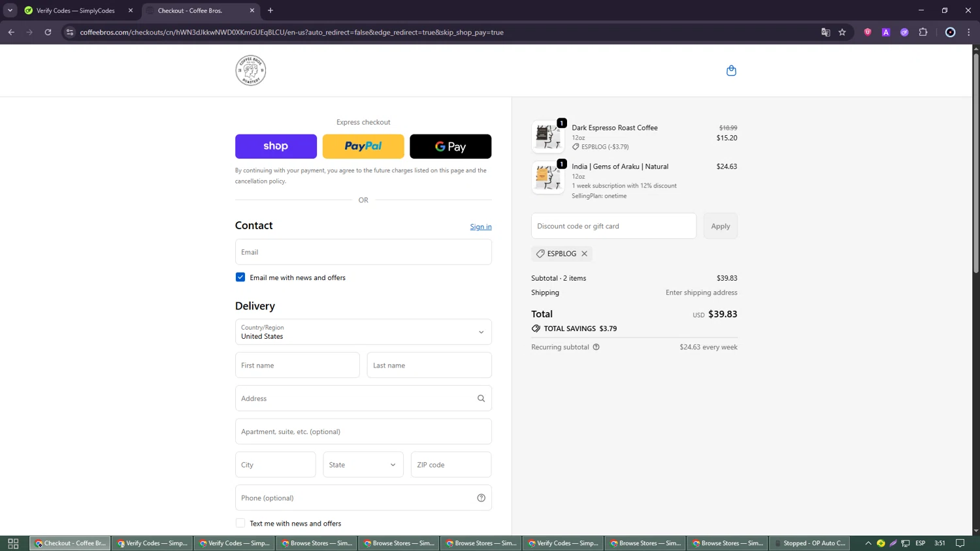Click the phone field help icon
This screenshot has height=551, width=980.
(481, 498)
